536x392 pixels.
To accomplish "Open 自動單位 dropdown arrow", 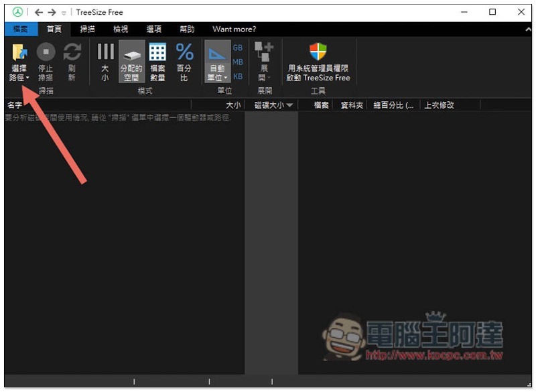I will 226,78.
